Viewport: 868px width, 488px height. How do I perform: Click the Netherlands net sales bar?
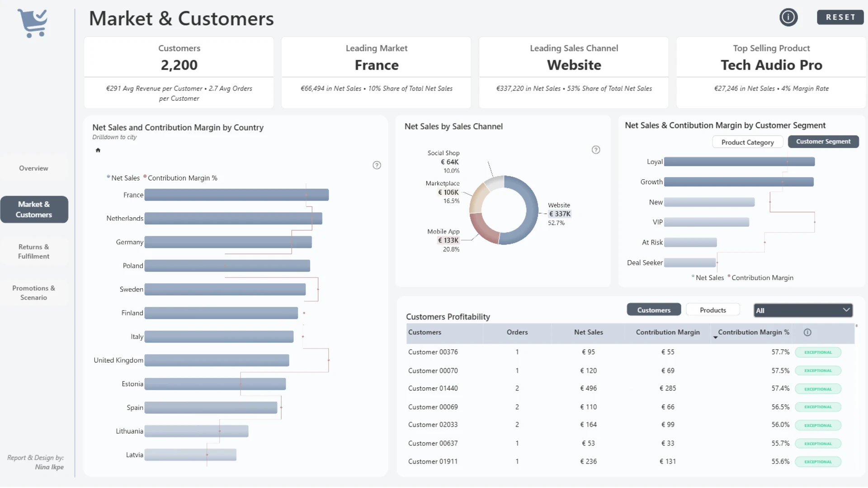(x=233, y=218)
